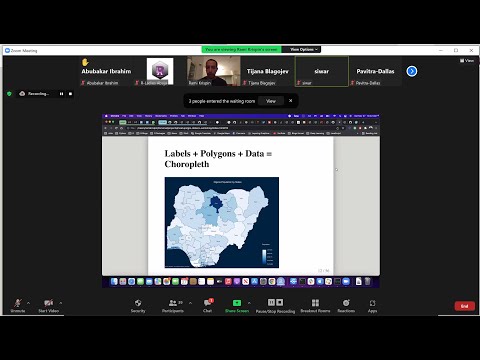Click the Safari icon in the shared Dock
This screenshot has height=360, width=480.
coord(131,281)
